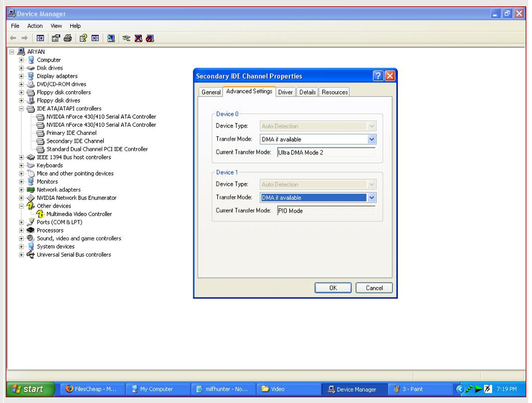Click the Processors category icon
Viewport: 532px width, 403px height.
coord(31,230)
